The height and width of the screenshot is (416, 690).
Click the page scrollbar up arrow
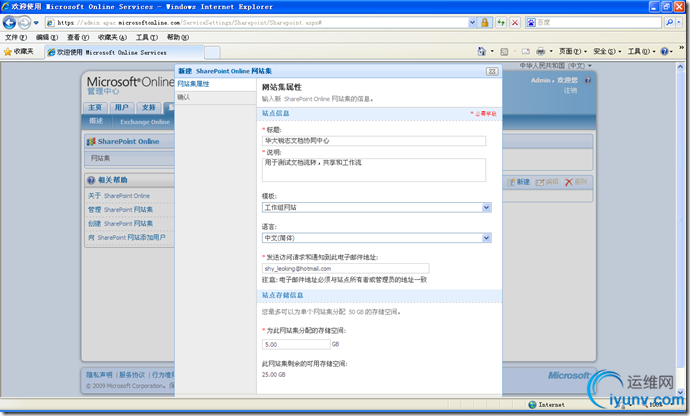coord(680,67)
